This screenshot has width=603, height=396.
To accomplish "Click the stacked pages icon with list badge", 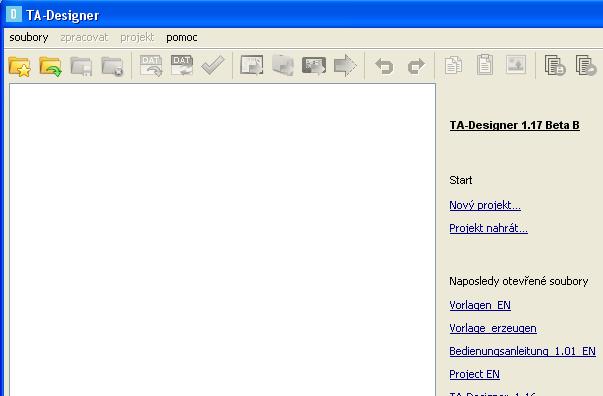I will [x=555, y=65].
